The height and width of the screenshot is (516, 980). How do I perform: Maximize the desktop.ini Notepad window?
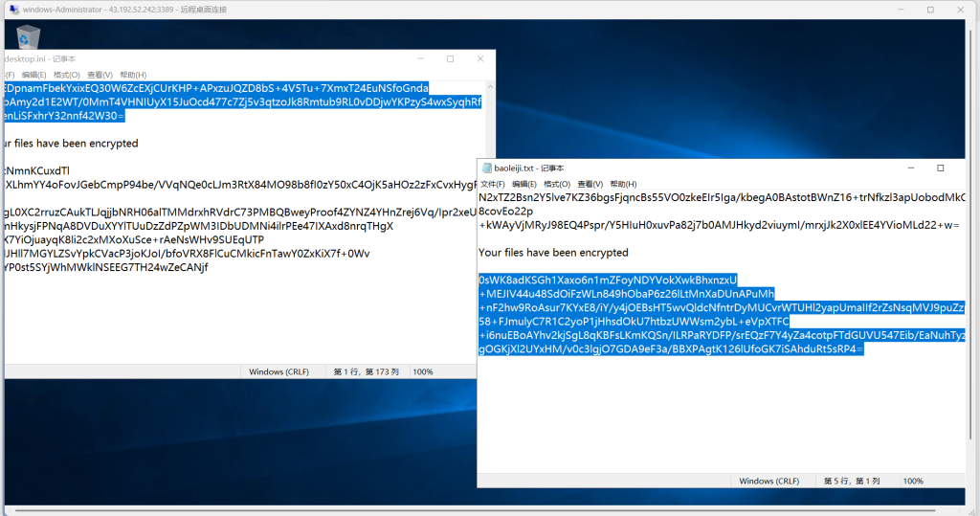(x=450, y=59)
